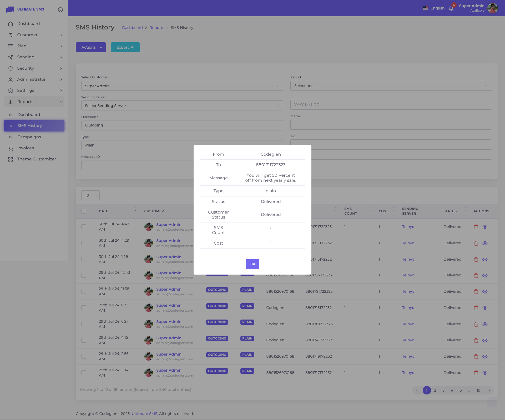Click the Super Admin profile avatar
Screen dimensions: 505x420
point(492,8)
